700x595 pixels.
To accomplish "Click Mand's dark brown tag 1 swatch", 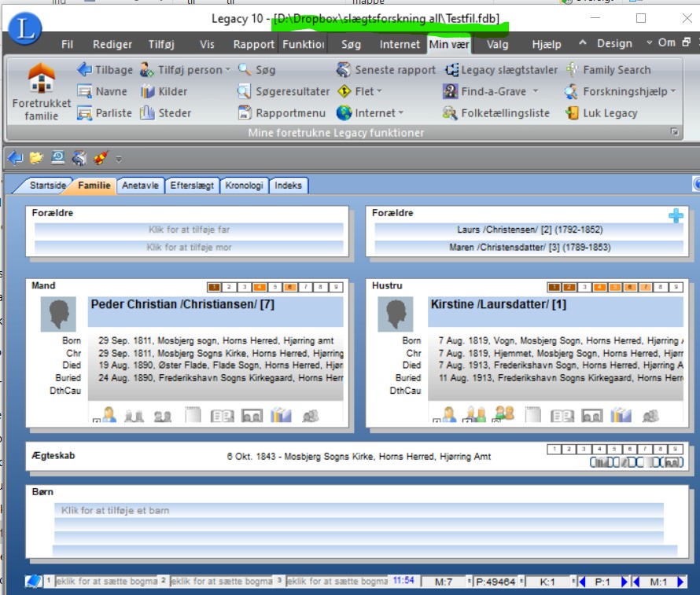I will pyautogui.click(x=214, y=287).
